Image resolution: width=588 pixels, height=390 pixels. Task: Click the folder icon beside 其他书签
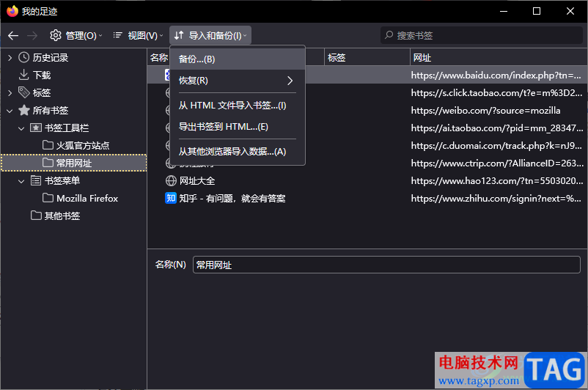[36, 216]
